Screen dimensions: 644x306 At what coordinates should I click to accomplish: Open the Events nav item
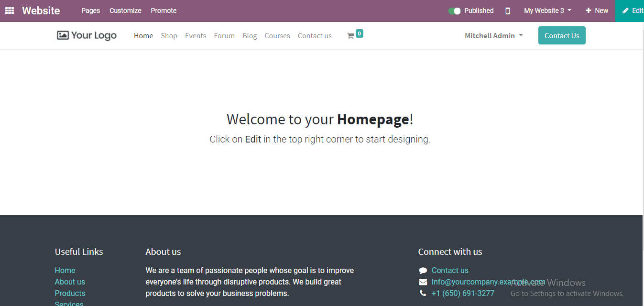pyautogui.click(x=196, y=36)
